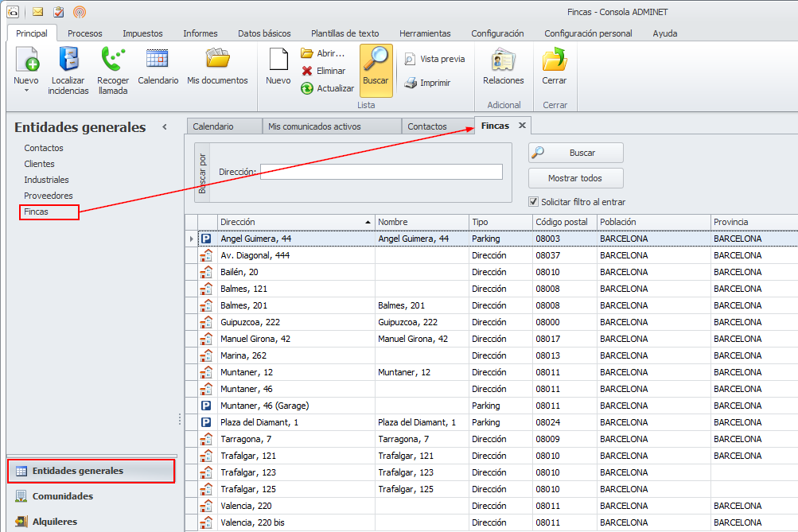This screenshot has height=532, width=798.
Task: Click the Buscar magnifier in ribbon
Action: (x=376, y=59)
